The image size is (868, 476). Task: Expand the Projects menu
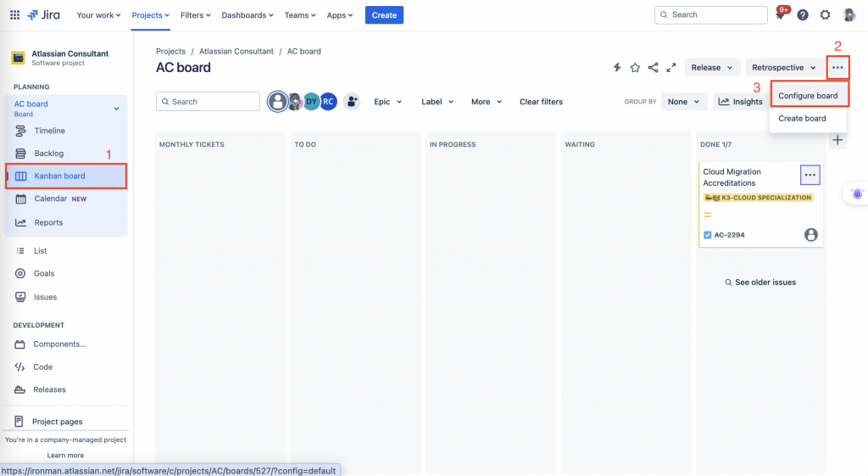(151, 15)
